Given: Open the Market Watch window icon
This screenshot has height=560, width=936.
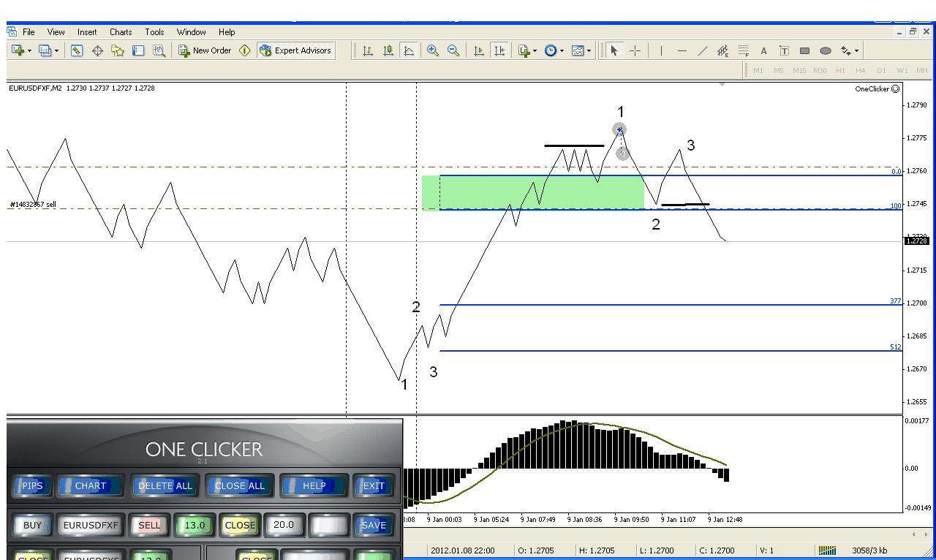Looking at the screenshot, I should [77, 50].
